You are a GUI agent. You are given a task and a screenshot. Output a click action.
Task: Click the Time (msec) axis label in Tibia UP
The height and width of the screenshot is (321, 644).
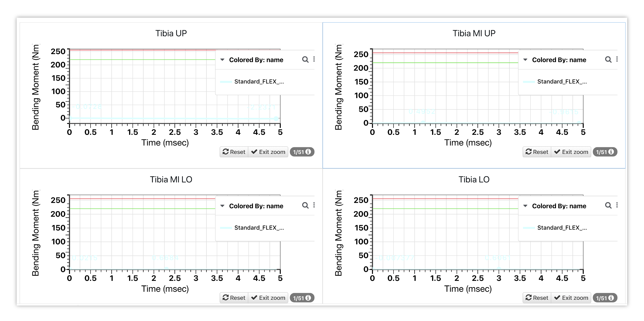click(165, 143)
